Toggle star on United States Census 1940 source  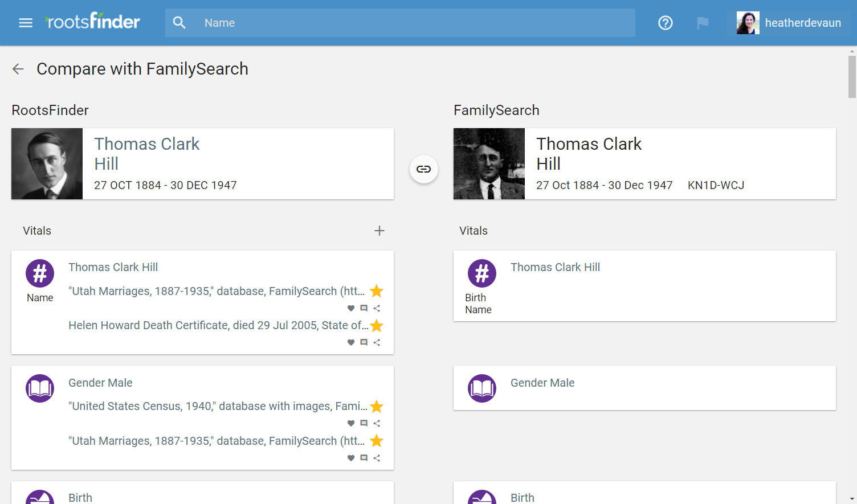[x=377, y=407]
